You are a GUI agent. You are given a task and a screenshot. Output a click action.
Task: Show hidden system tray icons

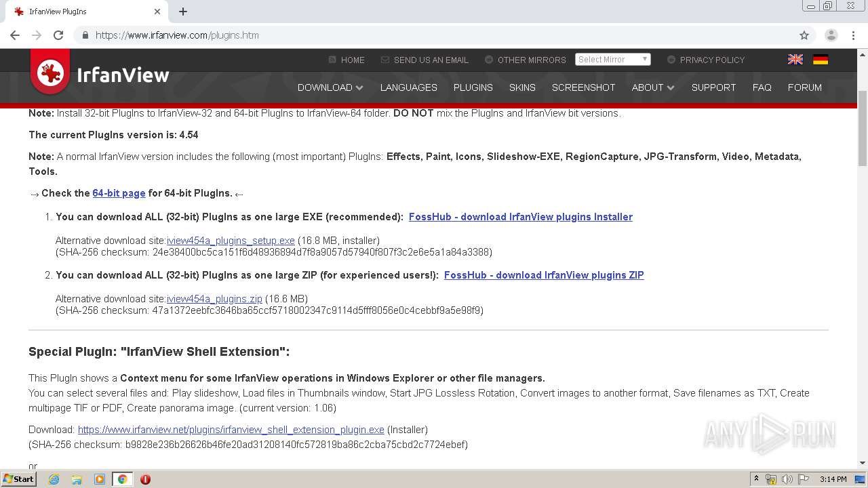pos(756,479)
